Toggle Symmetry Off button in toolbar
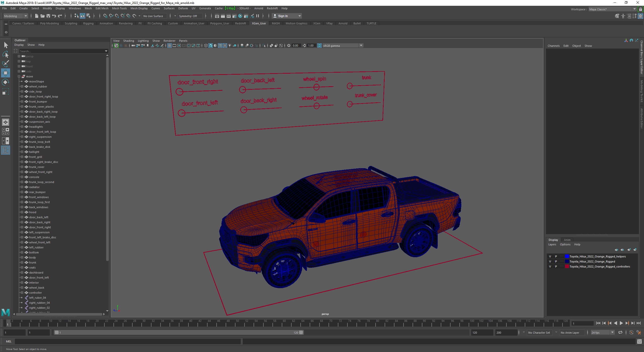Image resolution: width=644 pixels, height=352 pixels. [188, 16]
